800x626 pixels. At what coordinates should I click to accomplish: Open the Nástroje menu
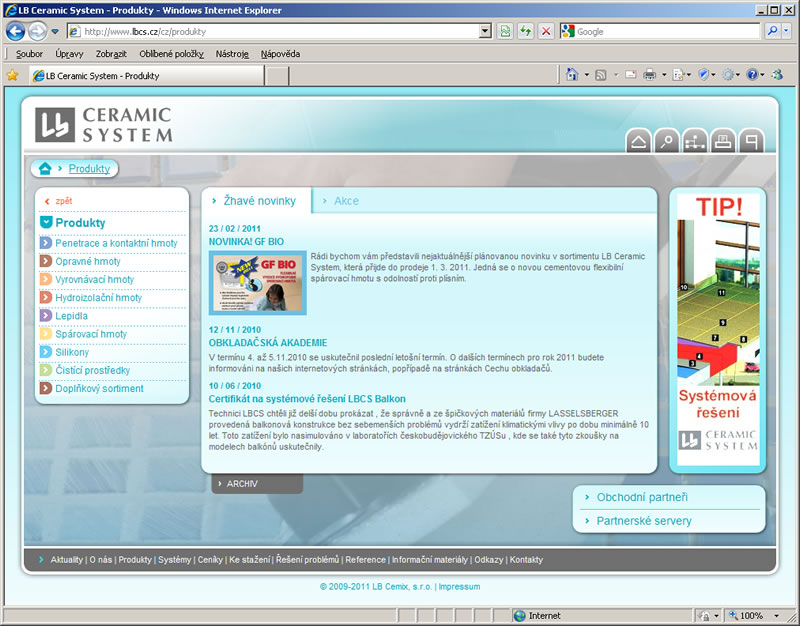click(x=230, y=54)
